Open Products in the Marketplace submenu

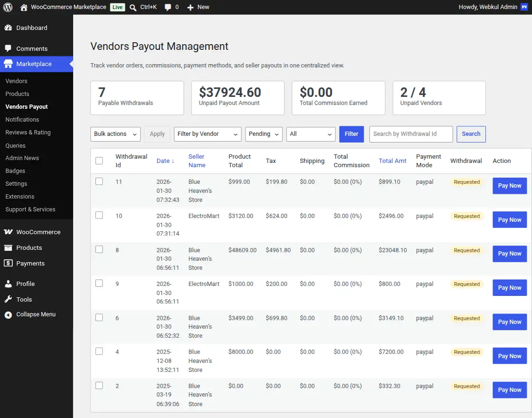click(x=17, y=94)
